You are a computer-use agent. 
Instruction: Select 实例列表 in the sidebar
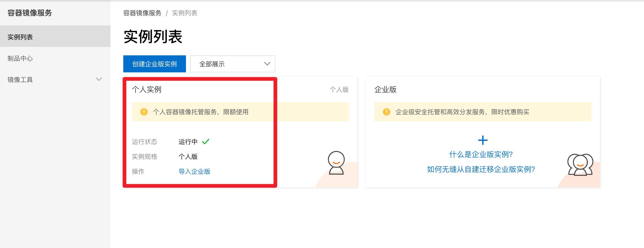pyautogui.click(x=20, y=37)
